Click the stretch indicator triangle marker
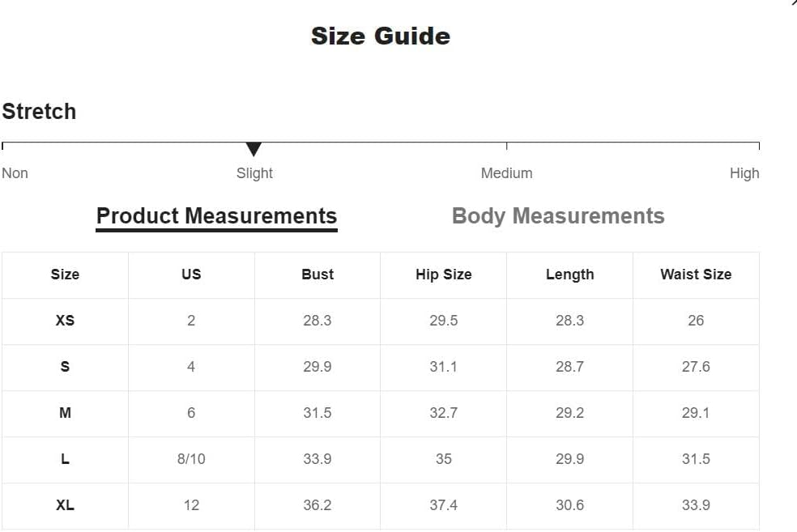The height and width of the screenshot is (532, 797). click(254, 149)
